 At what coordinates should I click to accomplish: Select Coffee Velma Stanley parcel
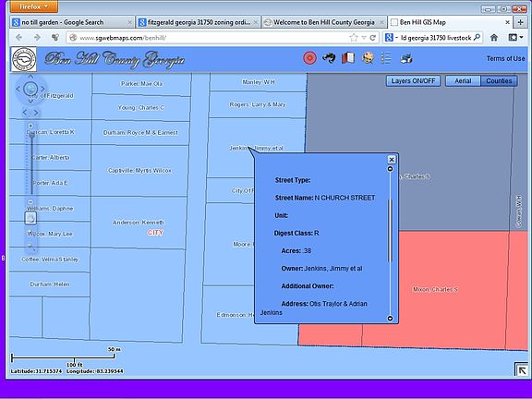[x=50, y=260]
